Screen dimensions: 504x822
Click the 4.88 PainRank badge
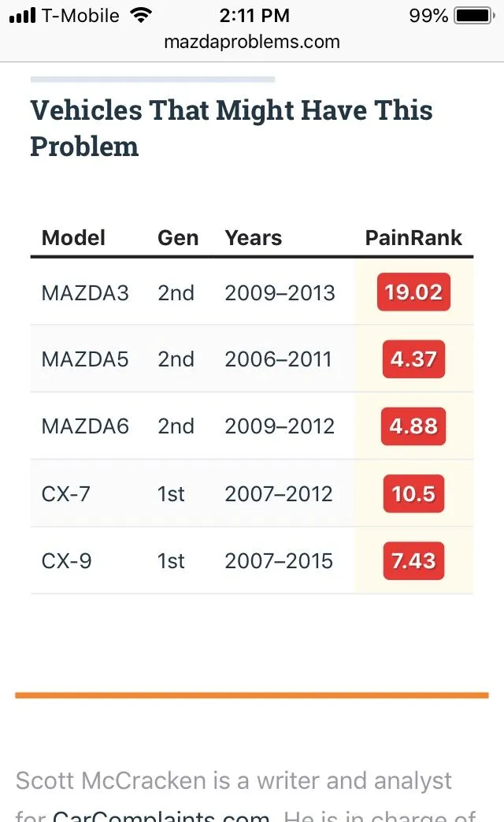[413, 426]
